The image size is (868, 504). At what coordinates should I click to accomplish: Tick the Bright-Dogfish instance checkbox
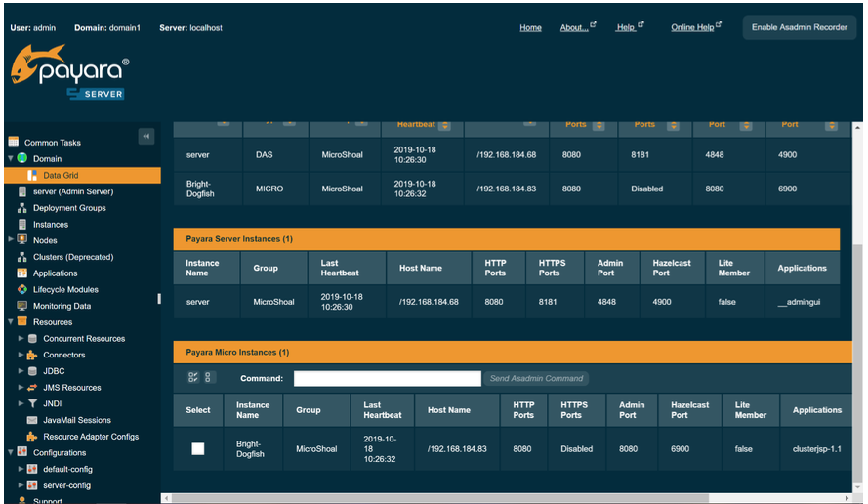click(198, 449)
